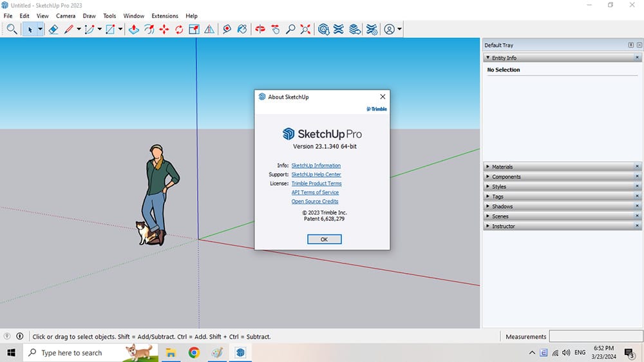Pick the Tape Measure tool
644x362 pixels.
227,29
